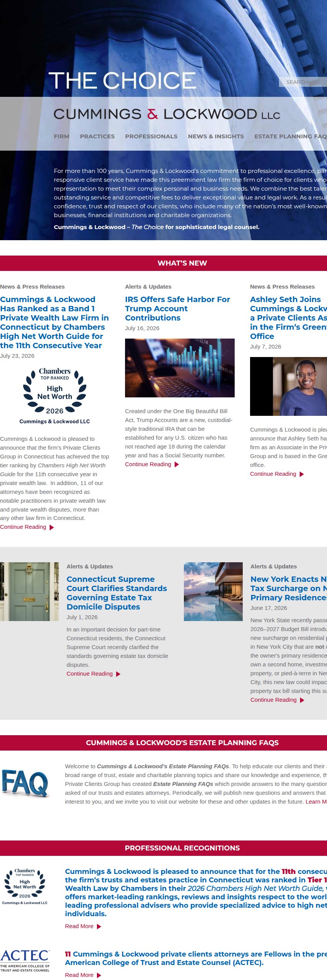Click the date July 1, 2026

[82, 617]
